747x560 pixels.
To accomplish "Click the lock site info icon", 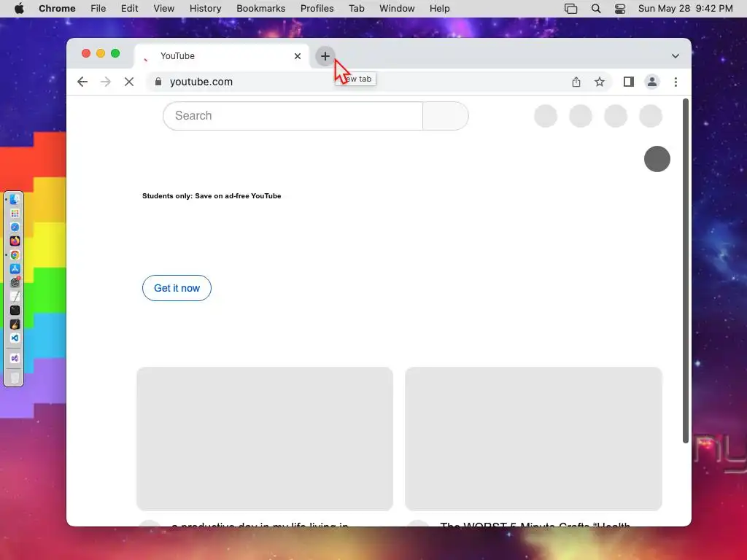I will coord(158,82).
